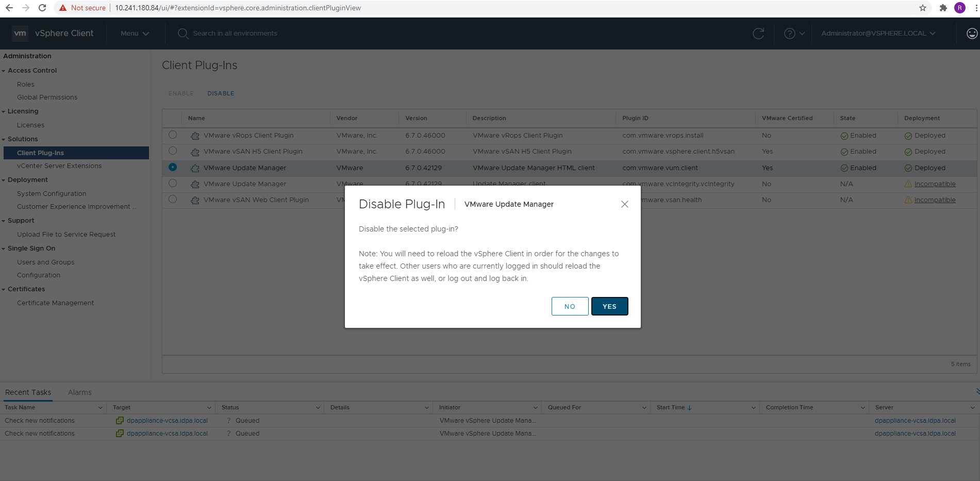Image resolution: width=980 pixels, height=481 pixels.
Task: Click the plugin icon for VMware vSAN Web Client Plugin
Action: [195, 200]
